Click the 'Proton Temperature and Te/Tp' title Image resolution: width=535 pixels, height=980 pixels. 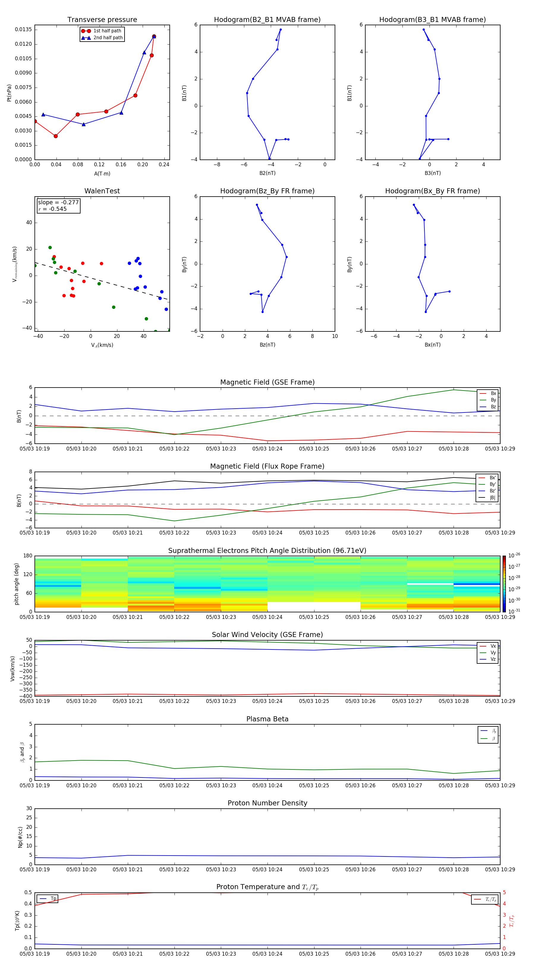[267, 887]
